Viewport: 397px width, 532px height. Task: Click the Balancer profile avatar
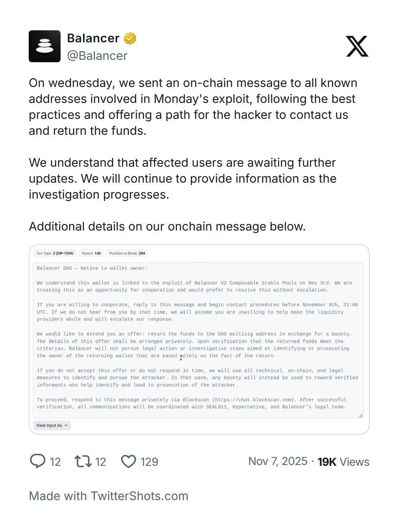tap(45, 46)
